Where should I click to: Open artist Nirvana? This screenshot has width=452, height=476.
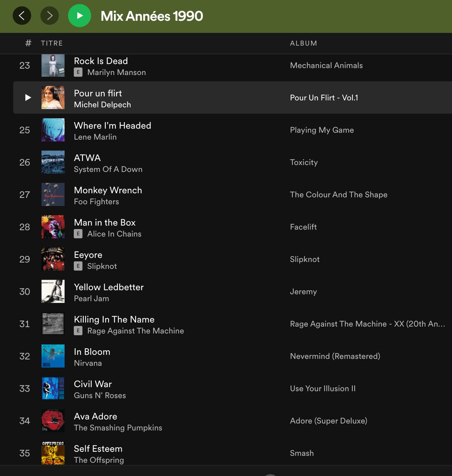point(88,363)
